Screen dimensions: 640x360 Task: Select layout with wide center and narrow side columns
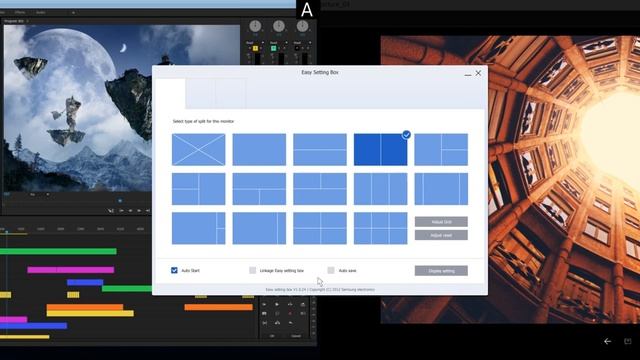pos(441,189)
